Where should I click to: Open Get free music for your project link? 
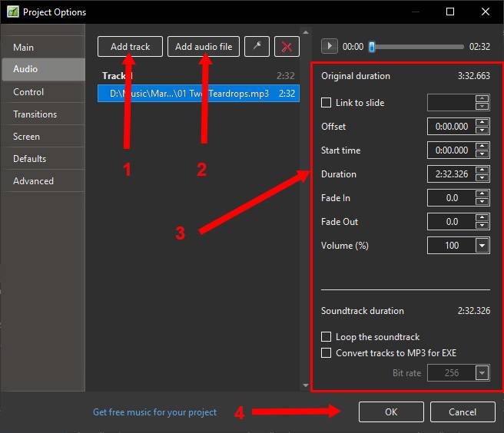(x=155, y=412)
